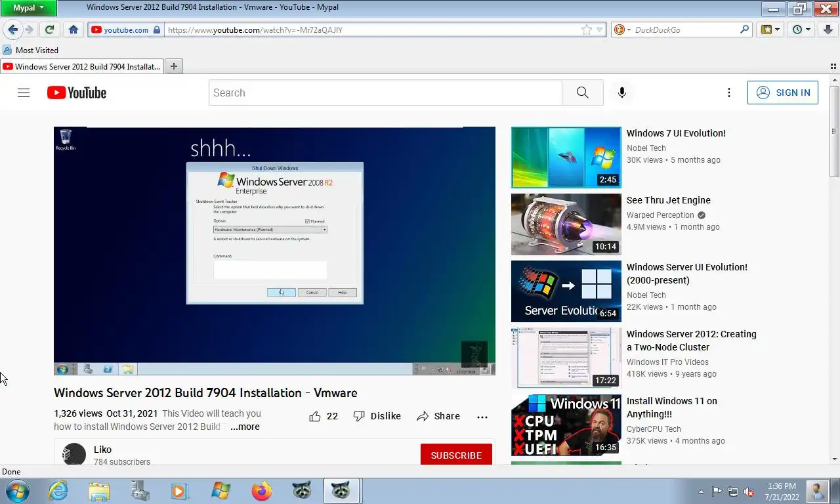
Task: Expand description with ...more link
Action: click(245, 427)
